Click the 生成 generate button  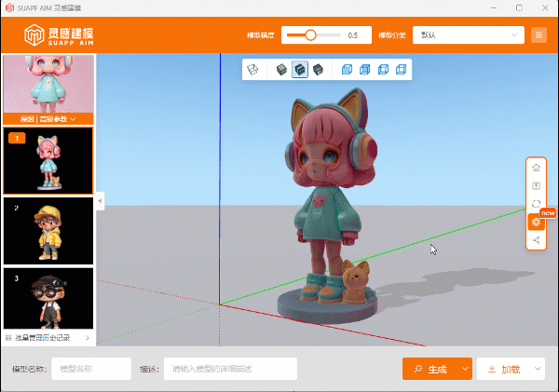point(429,369)
